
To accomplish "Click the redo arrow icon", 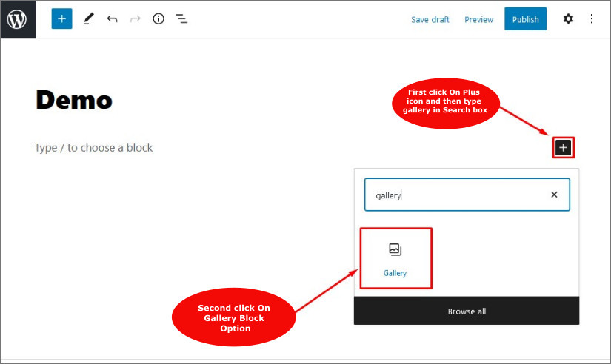I will click(x=135, y=19).
